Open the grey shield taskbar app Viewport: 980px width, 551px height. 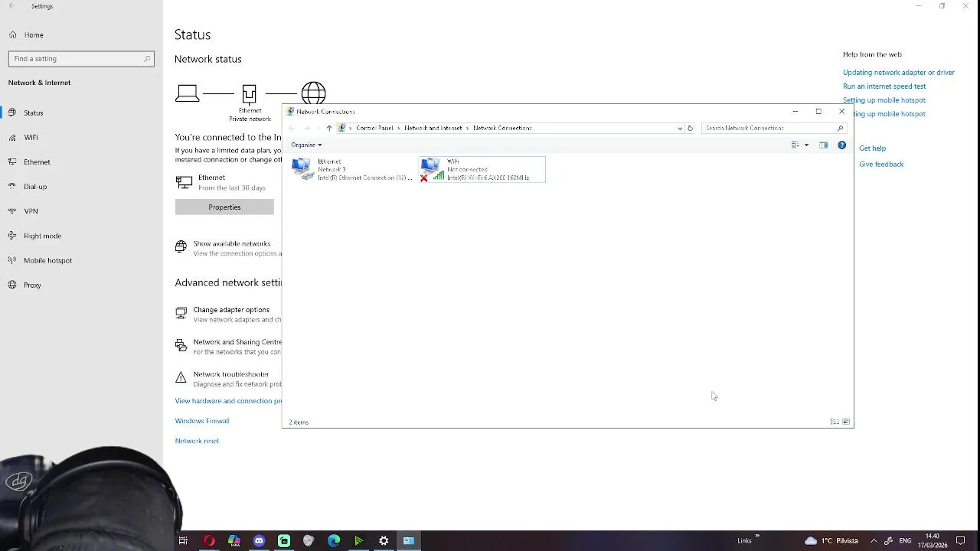[309, 541]
